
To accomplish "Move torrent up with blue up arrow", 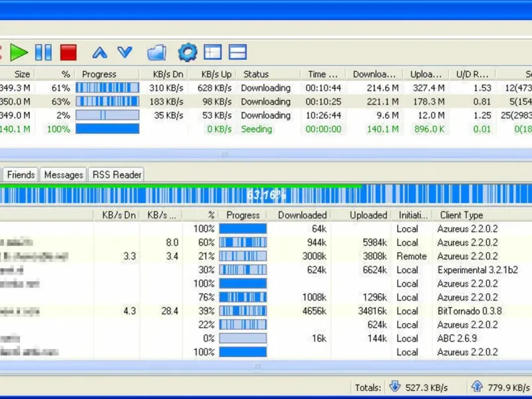I will tap(100, 53).
